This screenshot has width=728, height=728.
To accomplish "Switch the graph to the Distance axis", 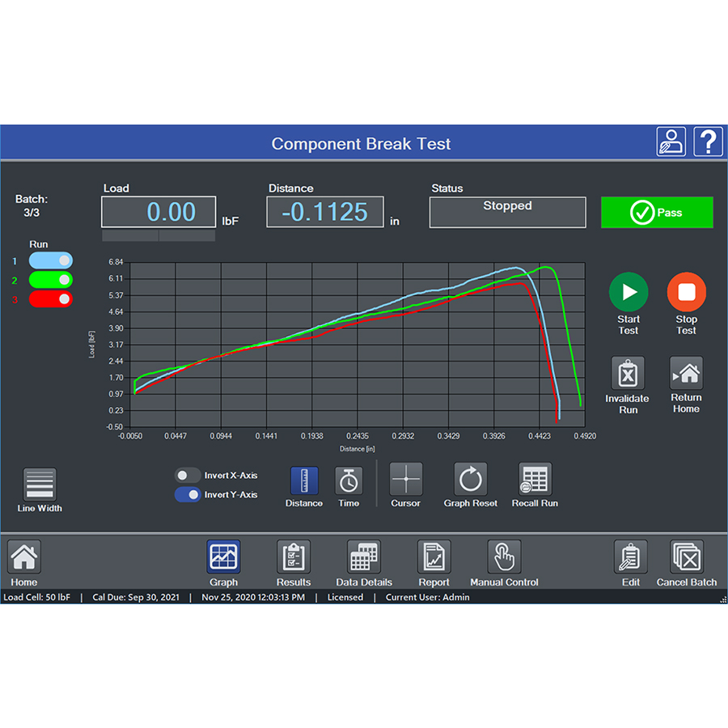I will [x=304, y=480].
